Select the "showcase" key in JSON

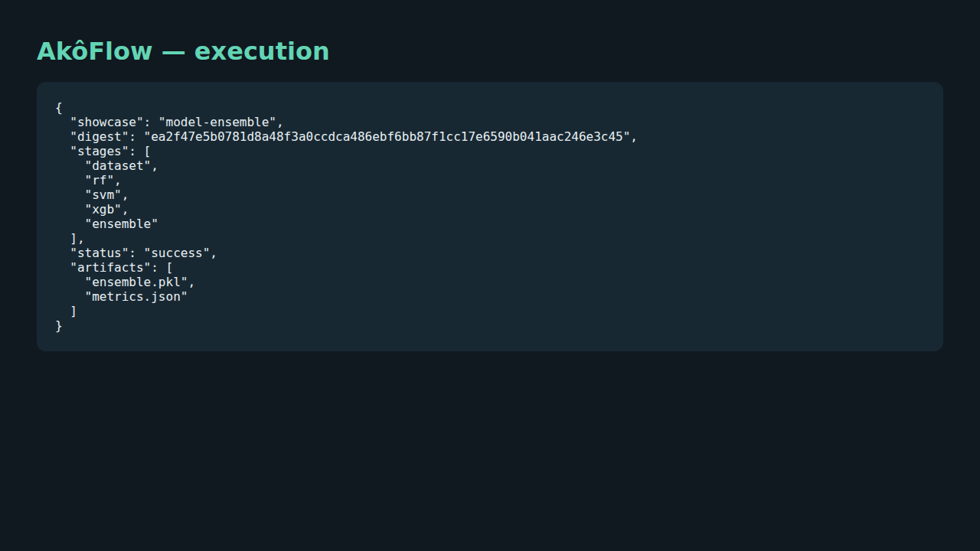point(106,122)
